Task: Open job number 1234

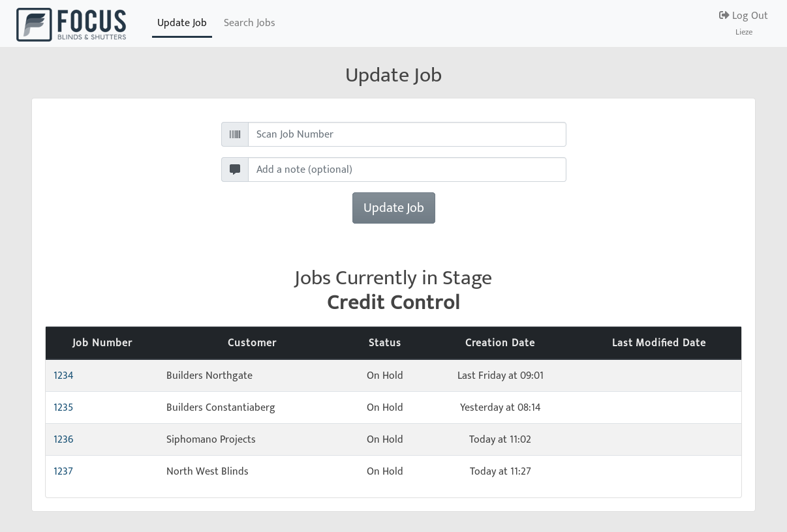Action: 63,376
